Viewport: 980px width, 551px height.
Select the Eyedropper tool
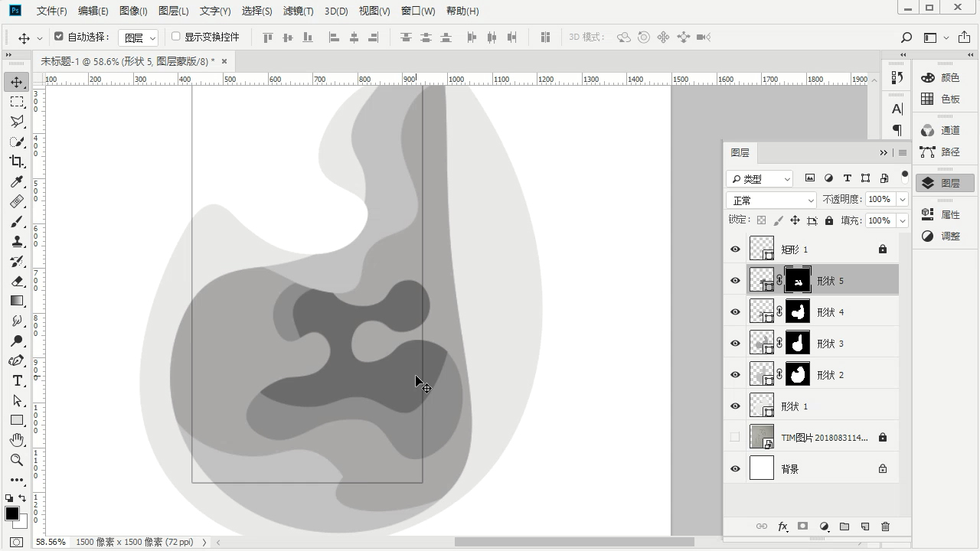tap(17, 181)
